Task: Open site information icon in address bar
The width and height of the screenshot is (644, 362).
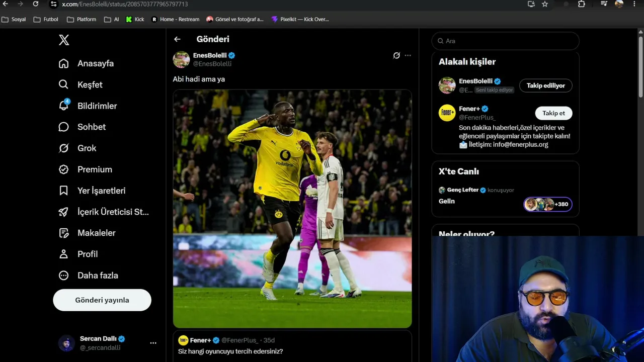Action: click(53, 4)
